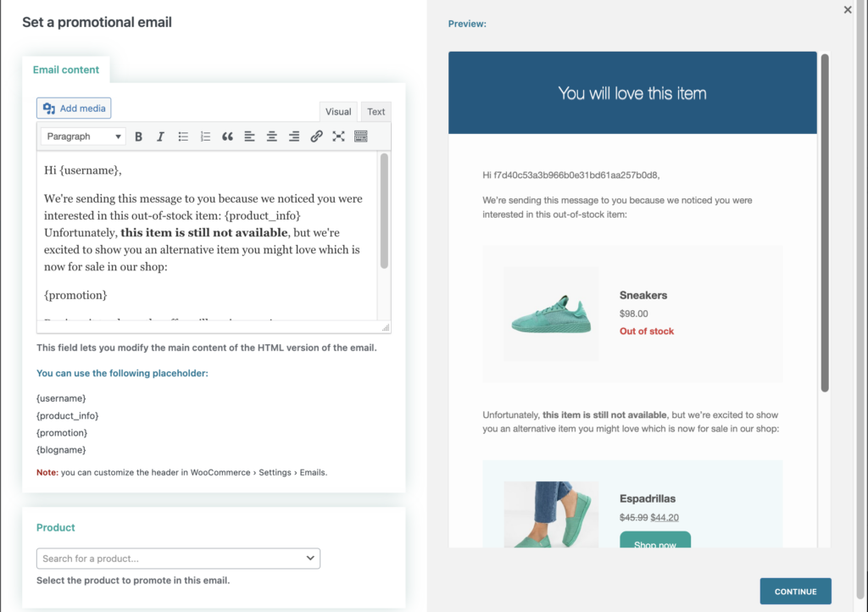Insert a bulleted list
This screenshot has width=868, height=612.
point(183,136)
